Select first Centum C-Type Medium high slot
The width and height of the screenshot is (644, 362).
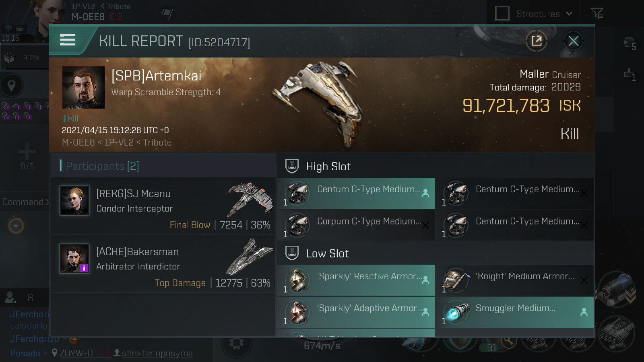[x=356, y=193]
